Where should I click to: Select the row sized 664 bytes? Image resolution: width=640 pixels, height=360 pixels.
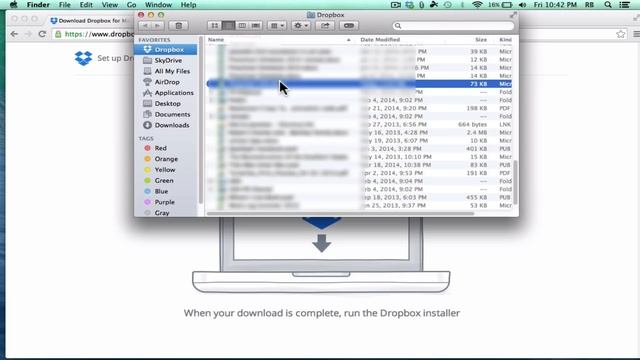tap(359, 124)
